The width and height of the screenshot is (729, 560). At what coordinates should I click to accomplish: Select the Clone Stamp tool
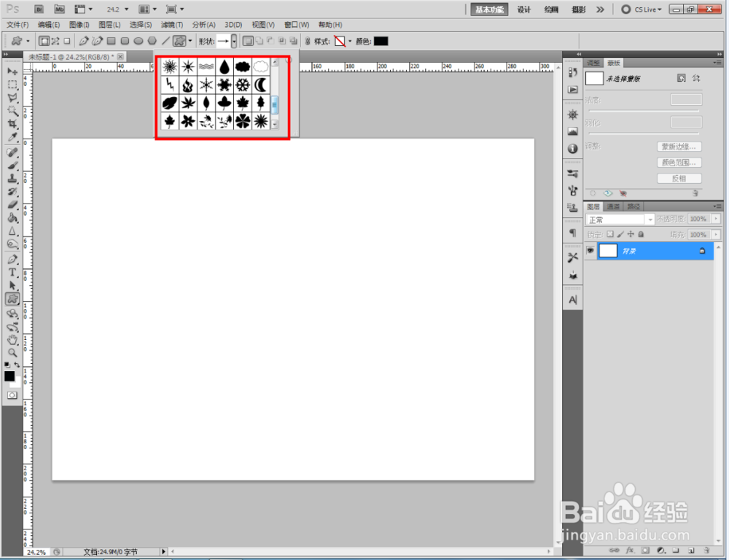(x=12, y=179)
